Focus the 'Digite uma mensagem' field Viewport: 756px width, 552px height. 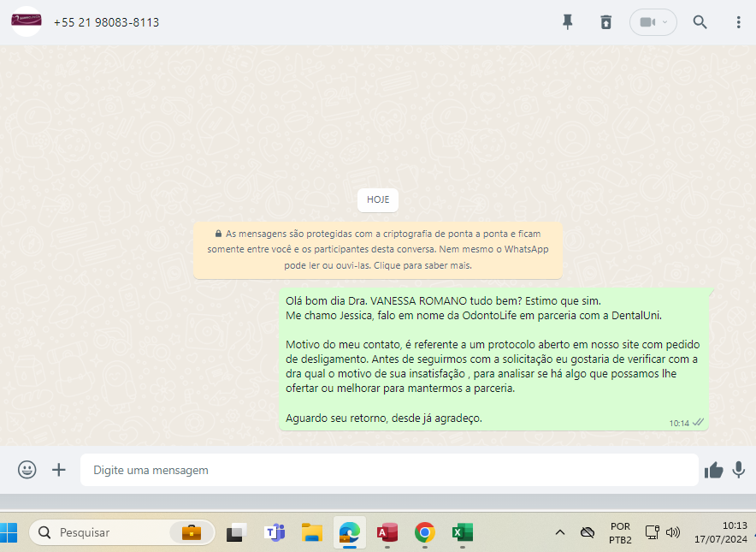pyautogui.click(x=389, y=470)
